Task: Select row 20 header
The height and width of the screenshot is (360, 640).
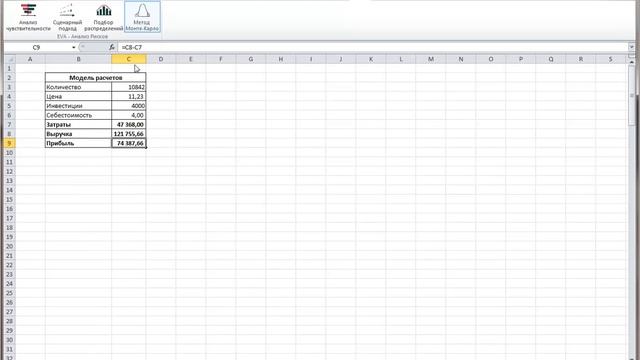Action: (x=9, y=246)
